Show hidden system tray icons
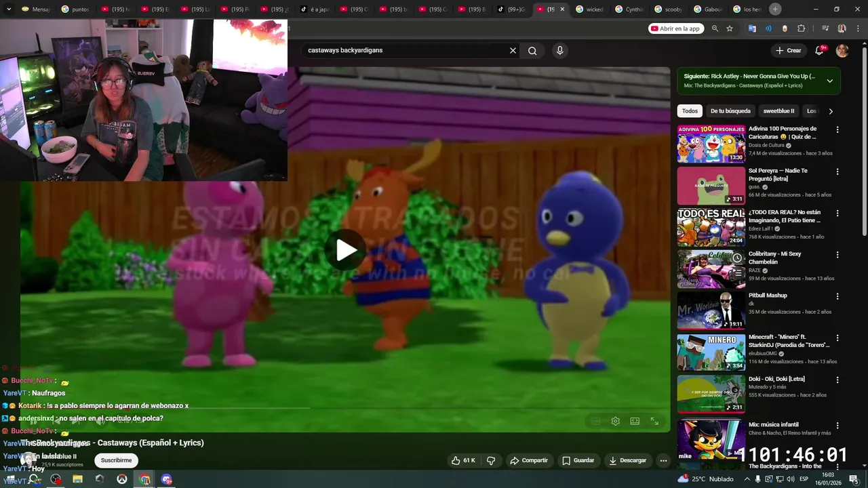The image size is (868, 488). pyautogui.click(x=747, y=479)
